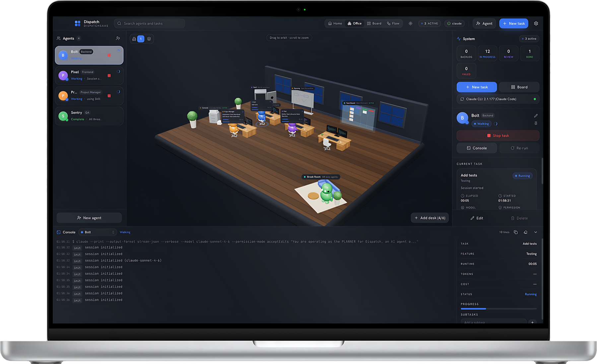Click Bolt's blue B avatar in list
The image size is (597, 364).
point(63,55)
